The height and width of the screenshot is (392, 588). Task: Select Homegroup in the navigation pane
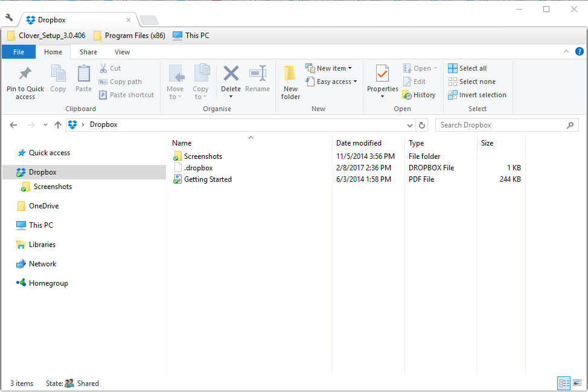pyautogui.click(x=42, y=283)
